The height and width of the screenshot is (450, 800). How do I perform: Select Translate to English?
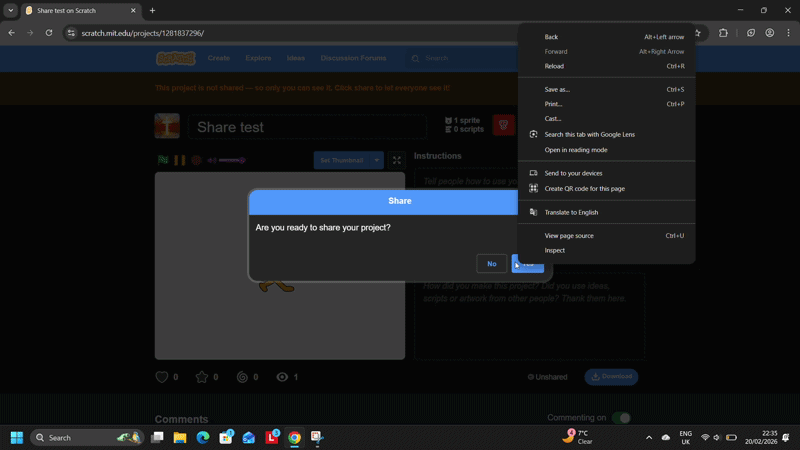click(x=607, y=212)
